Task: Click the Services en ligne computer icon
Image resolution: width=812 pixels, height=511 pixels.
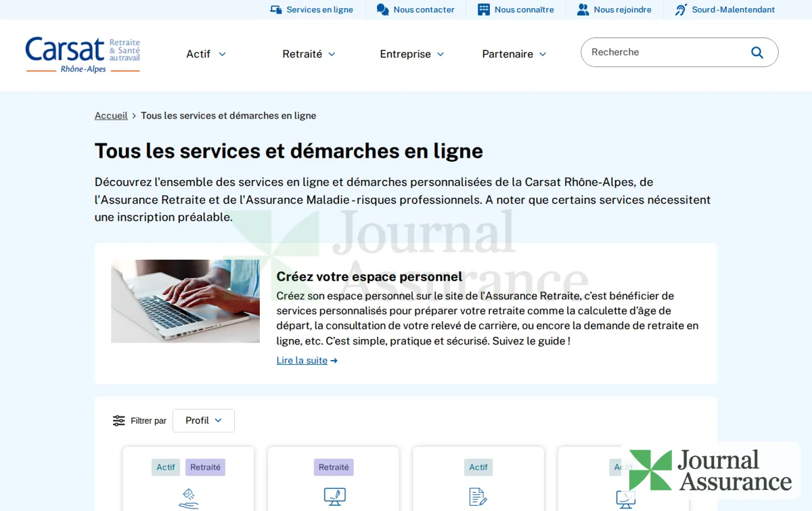Action: pos(275,9)
